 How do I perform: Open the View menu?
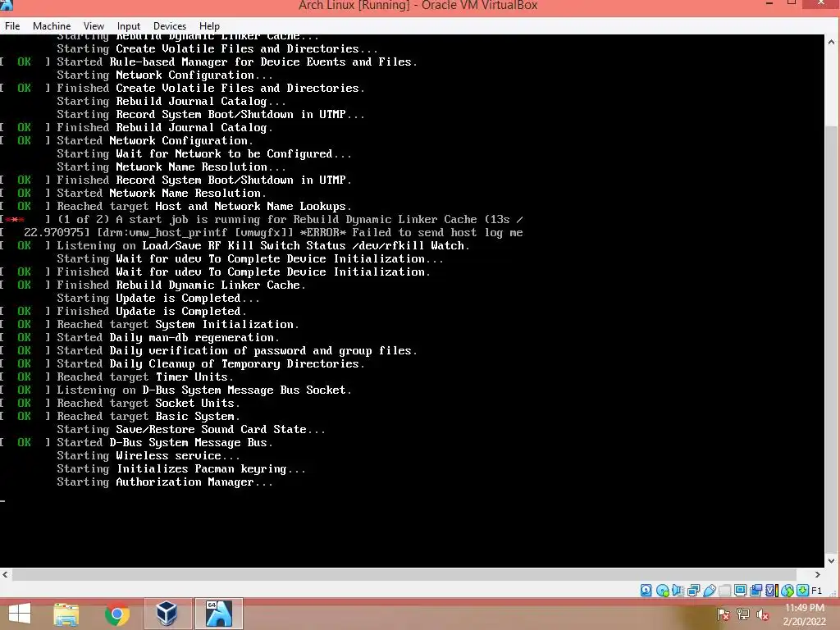coord(94,25)
